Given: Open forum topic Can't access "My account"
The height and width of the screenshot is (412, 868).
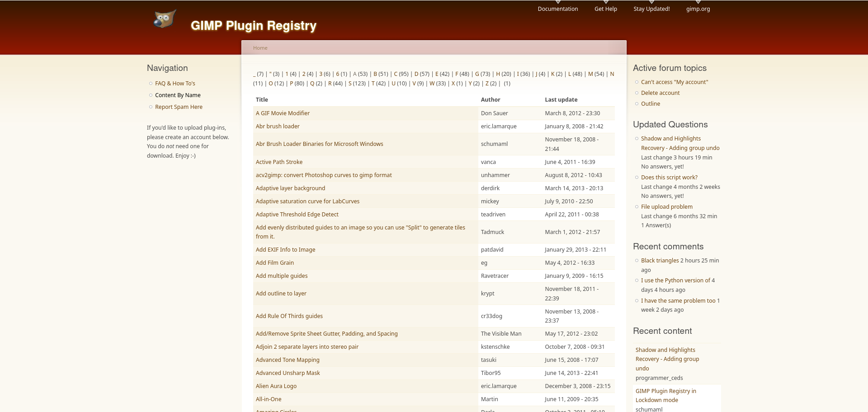Looking at the screenshot, I should coord(674,82).
